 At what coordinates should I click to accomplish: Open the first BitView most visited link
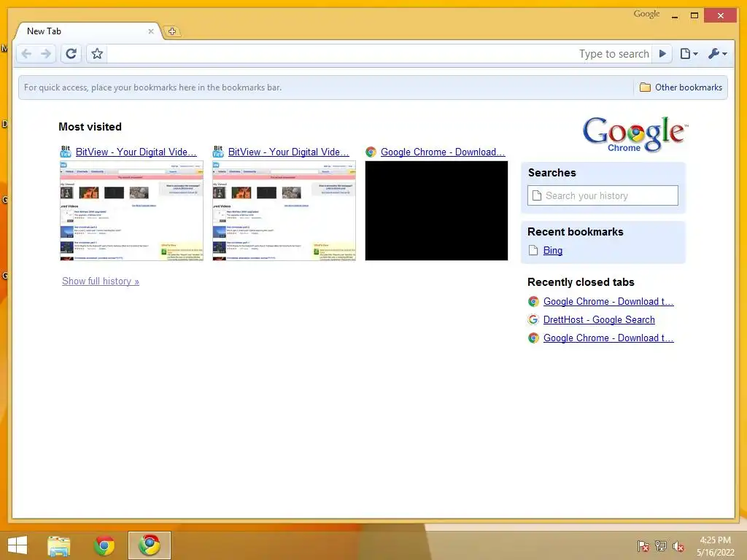[x=136, y=152]
